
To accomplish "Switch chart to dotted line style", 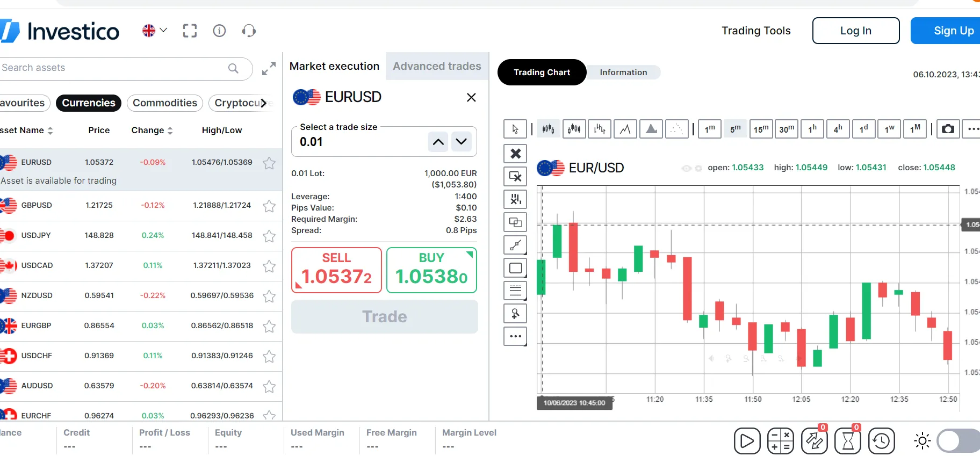I will (677, 129).
